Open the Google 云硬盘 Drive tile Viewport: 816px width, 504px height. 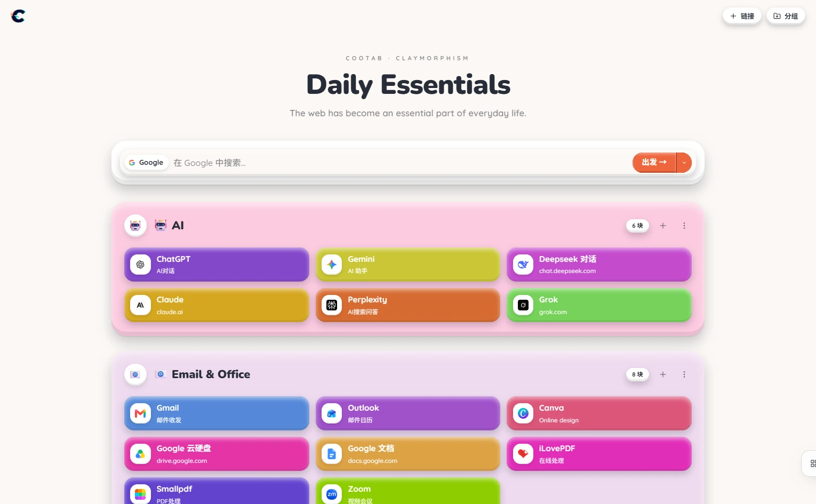point(217,454)
